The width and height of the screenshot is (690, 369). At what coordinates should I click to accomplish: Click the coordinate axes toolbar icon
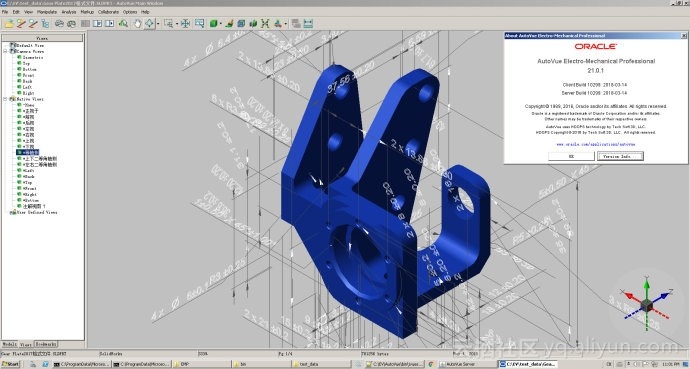tap(278, 24)
